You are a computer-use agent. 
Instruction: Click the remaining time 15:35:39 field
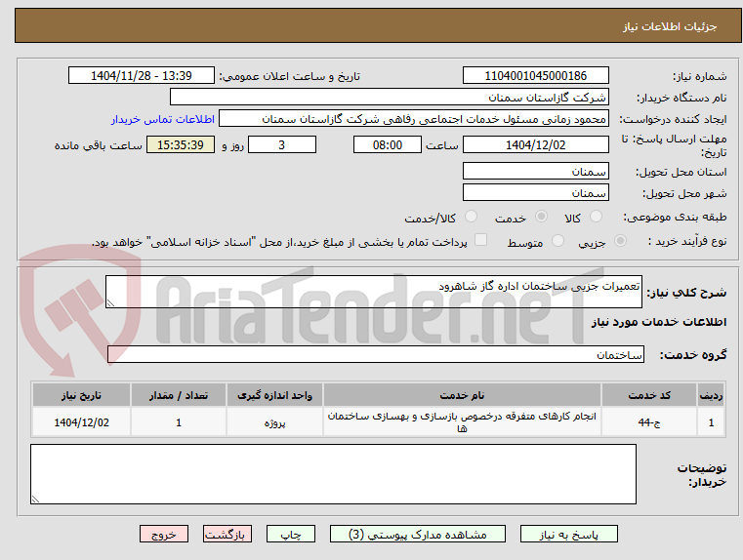[x=181, y=144]
